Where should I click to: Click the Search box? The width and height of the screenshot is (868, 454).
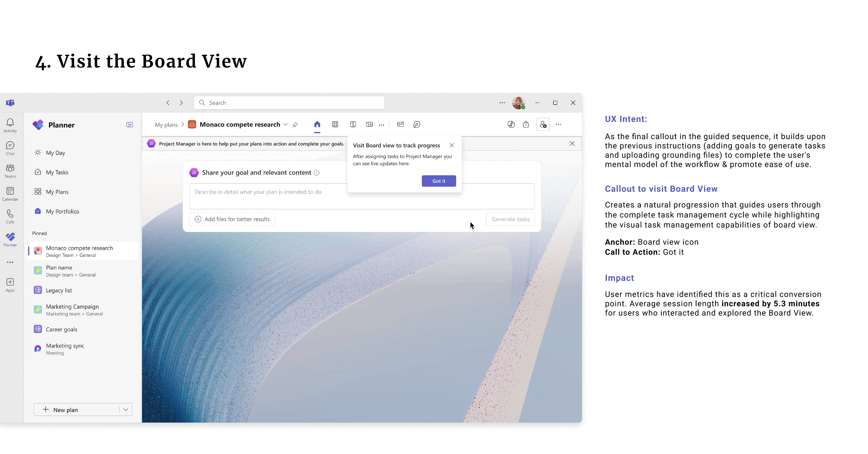tap(289, 103)
